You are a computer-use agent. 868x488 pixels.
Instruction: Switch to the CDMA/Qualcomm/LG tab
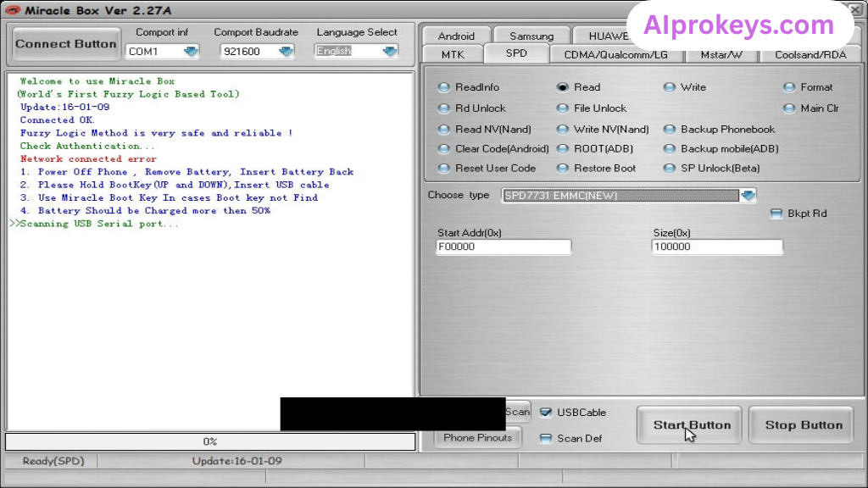pyautogui.click(x=615, y=55)
